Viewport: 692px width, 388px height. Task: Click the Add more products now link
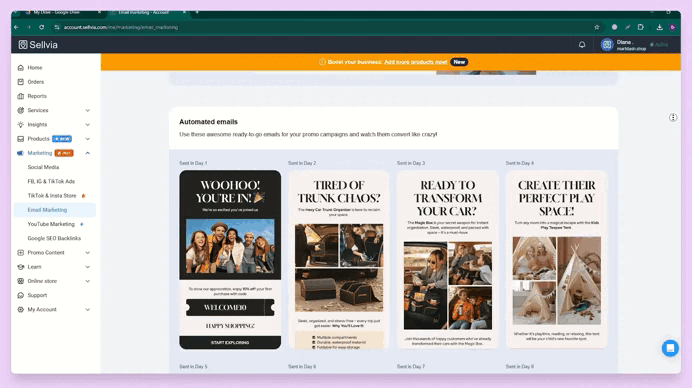pyautogui.click(x=415, y=62)
